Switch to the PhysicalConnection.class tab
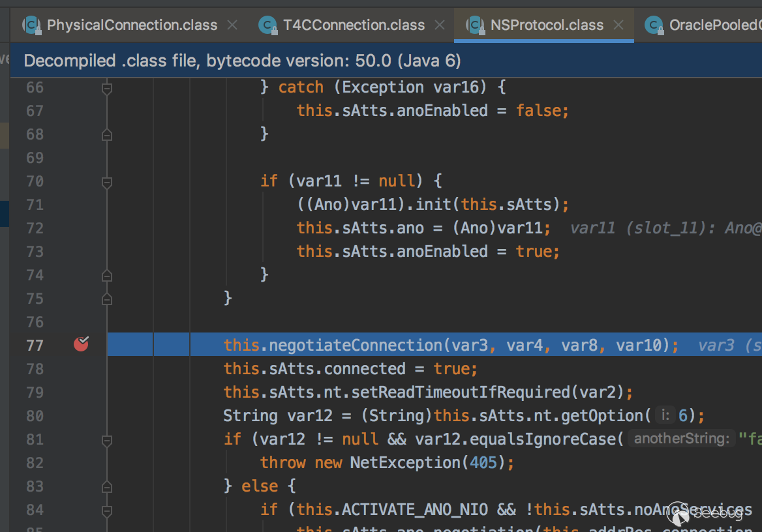762x532 pixels. [x=132, y=25]
